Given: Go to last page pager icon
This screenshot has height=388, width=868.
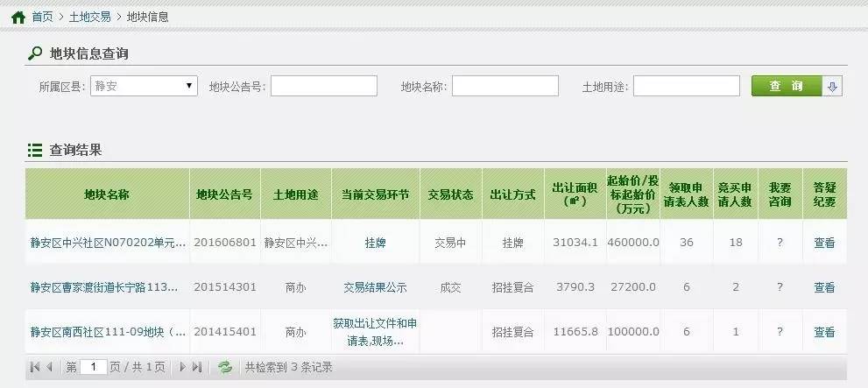Looking at the screenshot, I should [x=197, y=367].
